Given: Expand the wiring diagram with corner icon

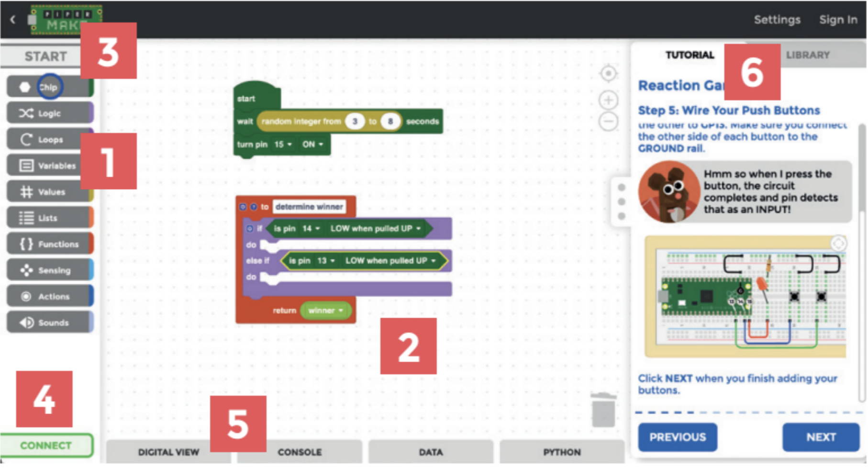Looking at the screenshot, I should tap(838, 244).
